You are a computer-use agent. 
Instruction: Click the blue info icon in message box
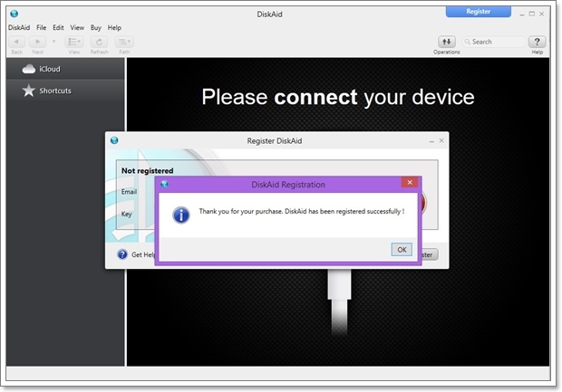(181, 215)
